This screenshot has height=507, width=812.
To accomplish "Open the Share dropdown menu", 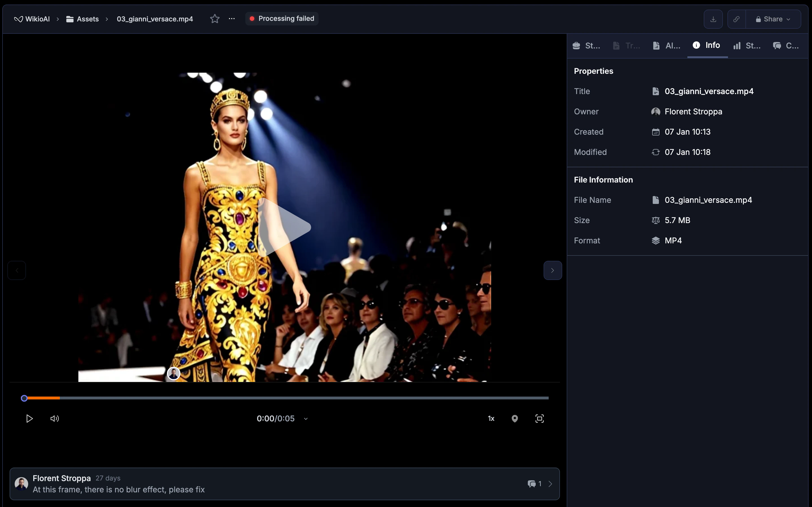I will (773, 19).
